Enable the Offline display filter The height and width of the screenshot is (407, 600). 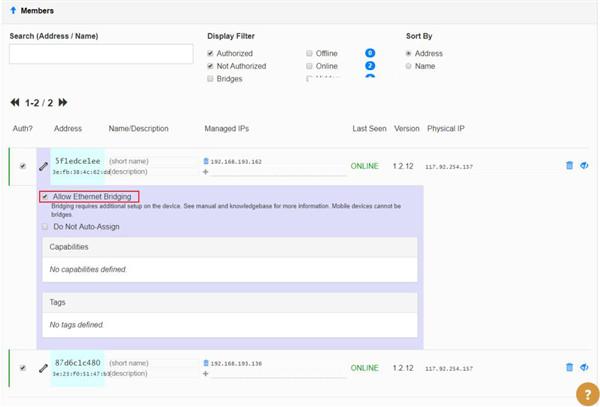(309, 53)
